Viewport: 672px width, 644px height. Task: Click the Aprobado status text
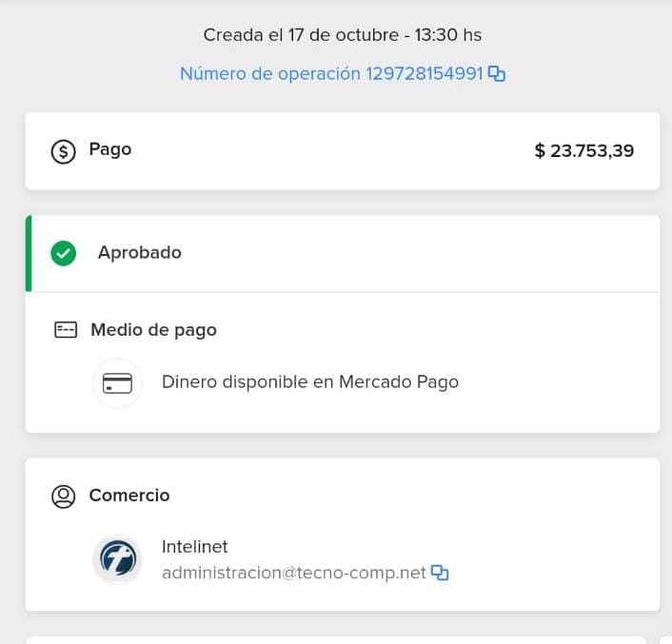coord(139,253)
